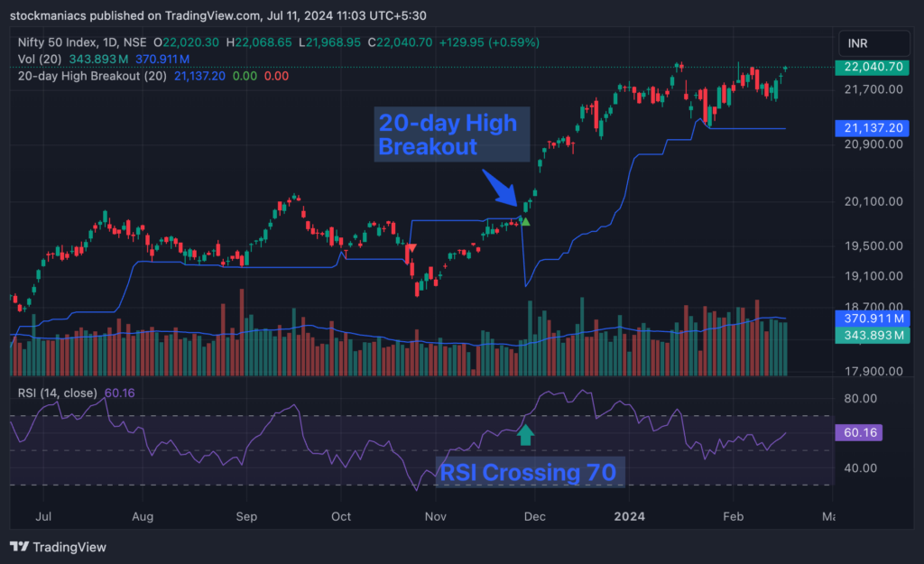Click the Dec label on the time axis
The height and width of the screenshot is (564, 924).
(x=534, y=517)
